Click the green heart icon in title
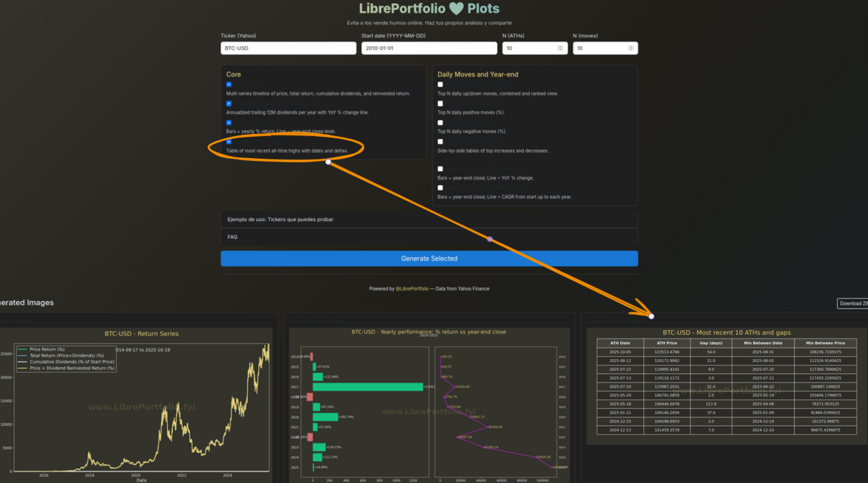 pos(456,8)
